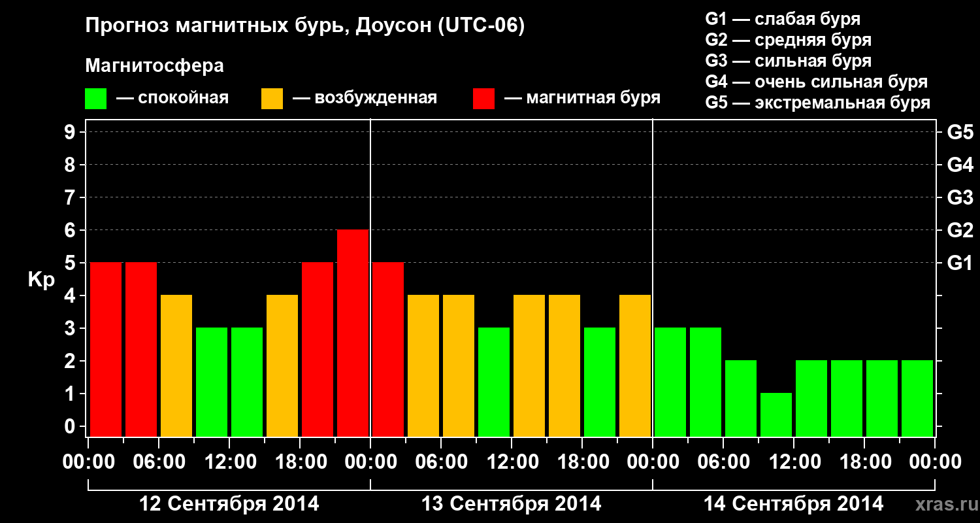Click the "G3" label on the right axis
Screen dimensions: 980x523
pos(960,198)
